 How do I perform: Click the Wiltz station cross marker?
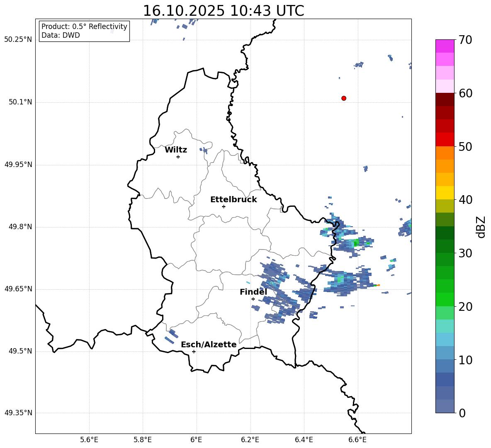pyautogui.click(x=178, y=157)
